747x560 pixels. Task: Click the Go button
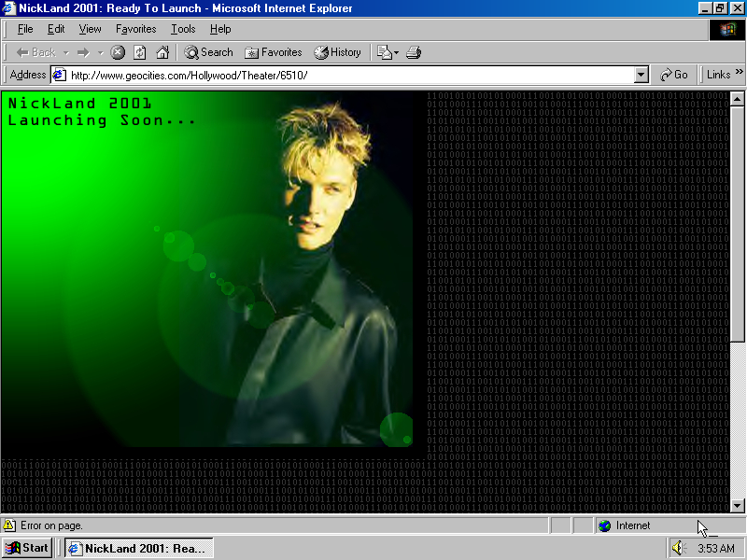673,75
